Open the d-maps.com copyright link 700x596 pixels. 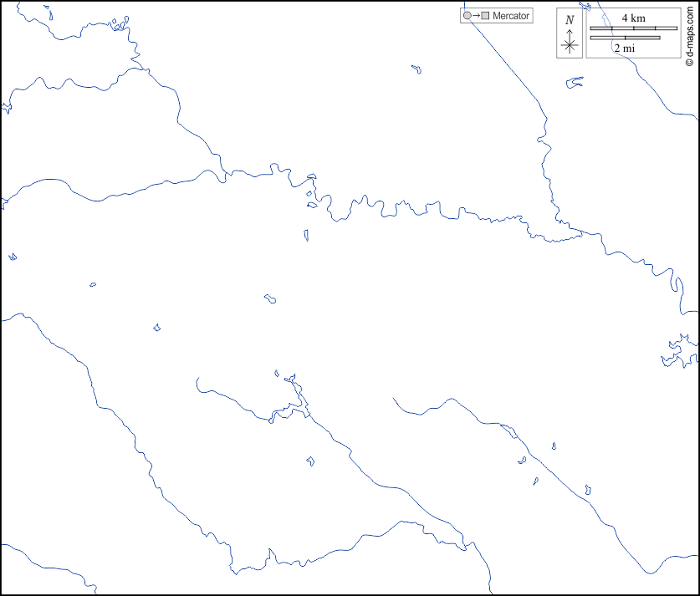pos(689,33)
